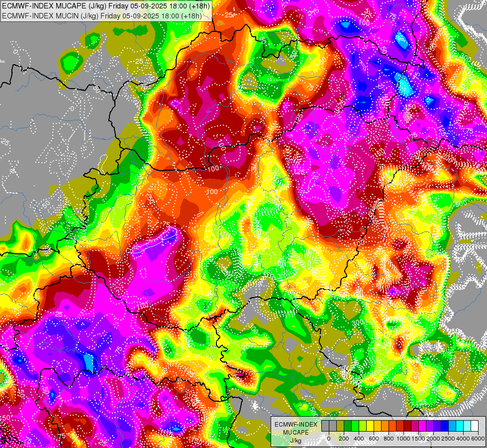Click the MUCAPE label inside the legend

(296, 433)
